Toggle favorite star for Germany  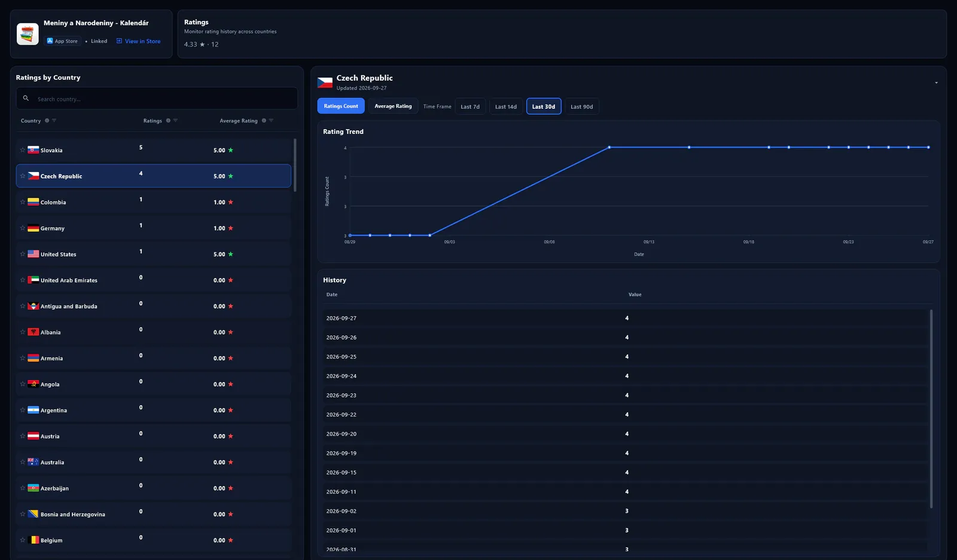click(23, 228)
